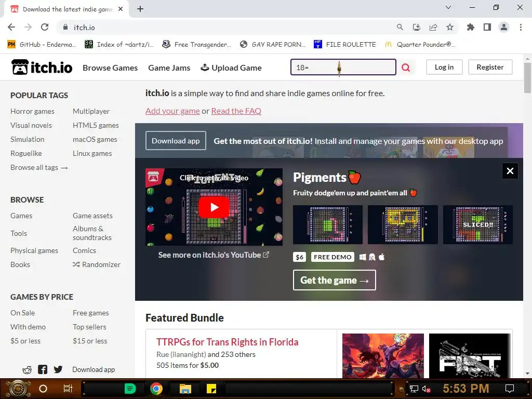Image resolution: width=532 pixels, height=399 pixels.
Task: Open the Sticky Notes taskbar icon
Action: pyautogui.click(x=212, y=389)
